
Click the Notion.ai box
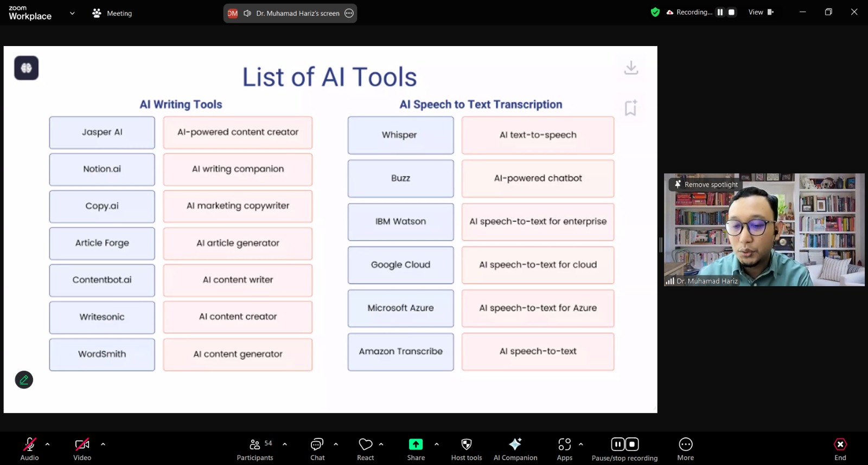[x=102, y=169]
